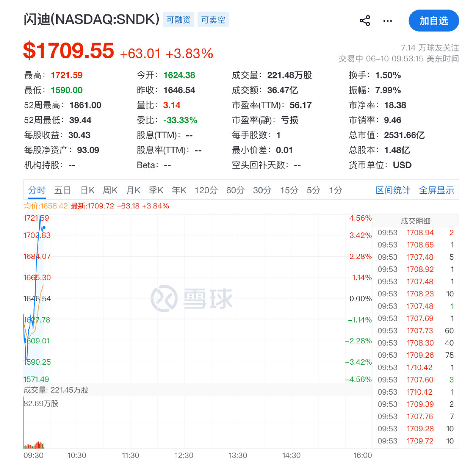Screen dimensions: 476x470
Task: Add stock with 加自选 button
Action: pos(433,20)
